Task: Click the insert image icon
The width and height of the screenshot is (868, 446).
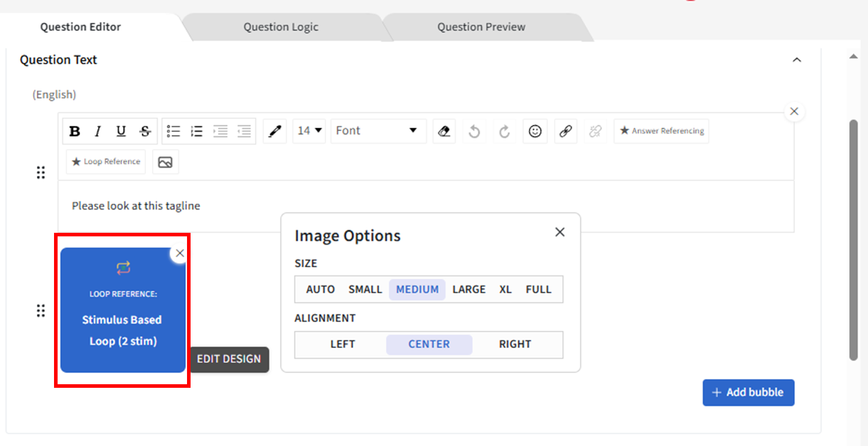Action: [x=166, y=162]
